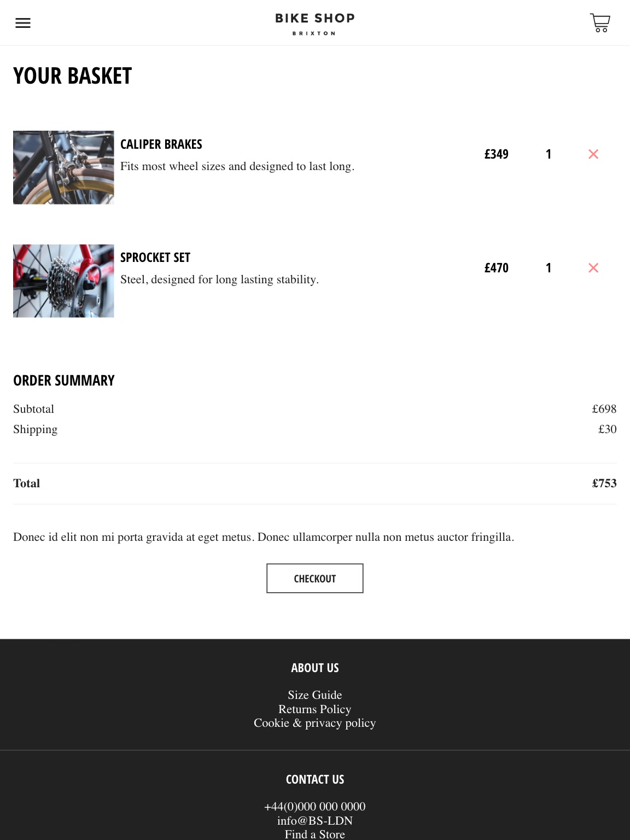Click the Bike Shop Brixton logo
The height and width of the screenshot is (840, 630).
315,24
